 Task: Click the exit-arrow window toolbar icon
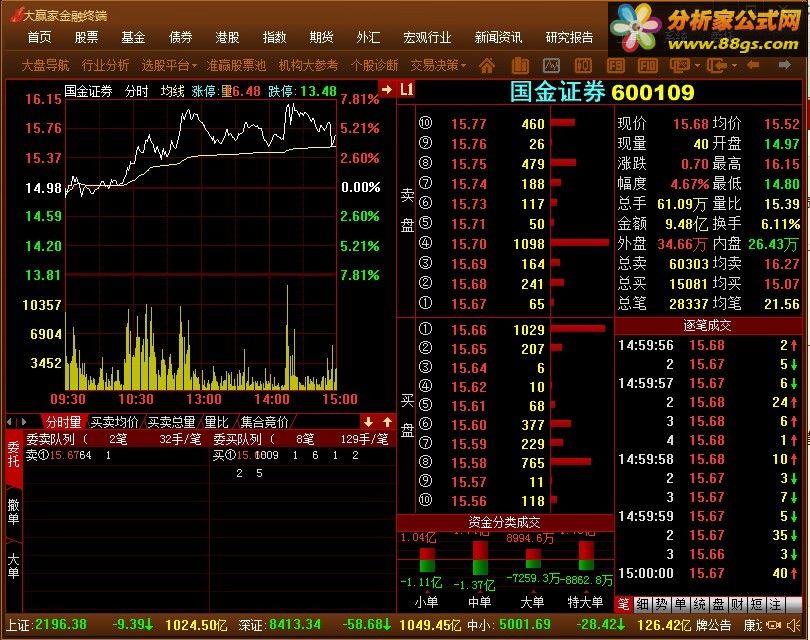tap(716, 66)
